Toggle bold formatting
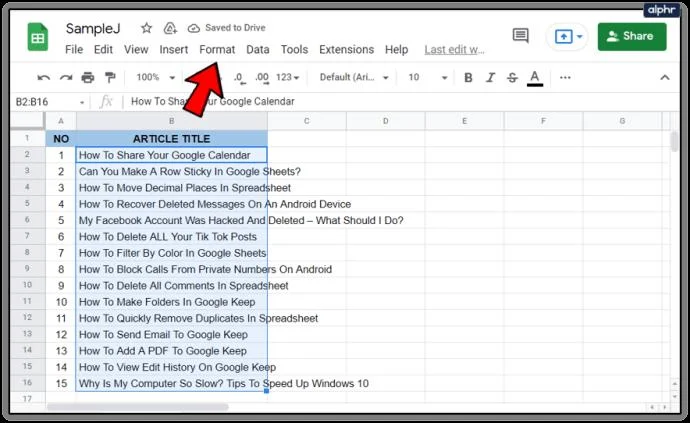Viewport: 690px width, 423px height. (468, 77)
